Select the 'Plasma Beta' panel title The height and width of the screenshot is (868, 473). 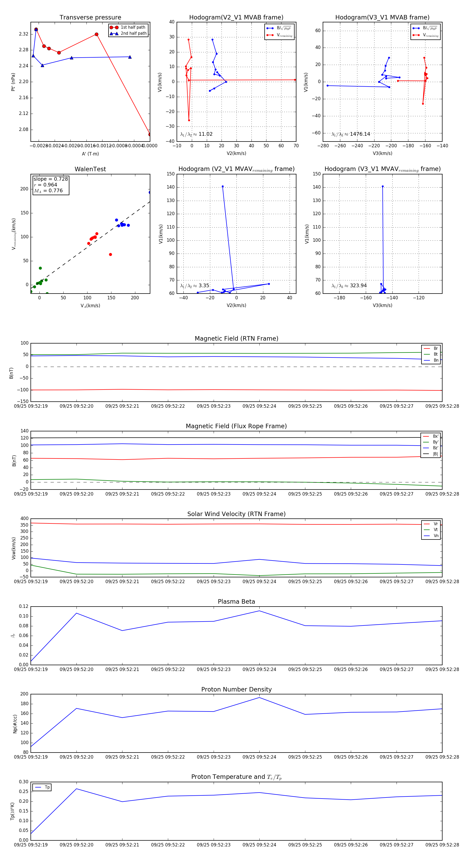coord(236,602)
